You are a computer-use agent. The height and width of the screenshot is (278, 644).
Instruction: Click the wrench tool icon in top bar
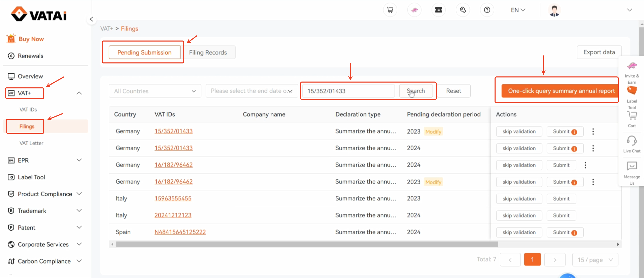pyautogui.click(x=463, y=10)
